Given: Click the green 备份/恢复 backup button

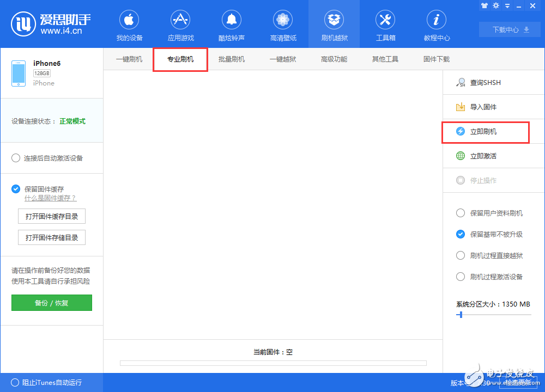Looking at the screenshot, I should [x=52, y=302].
